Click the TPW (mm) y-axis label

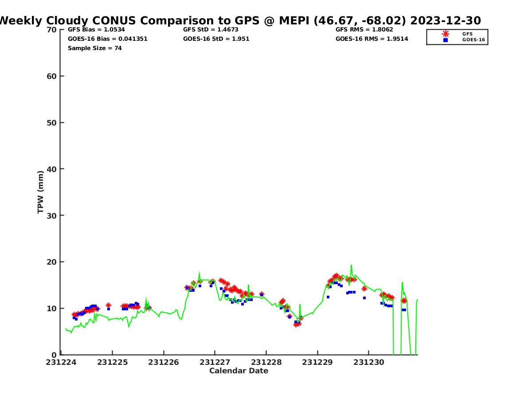[41, 192]
